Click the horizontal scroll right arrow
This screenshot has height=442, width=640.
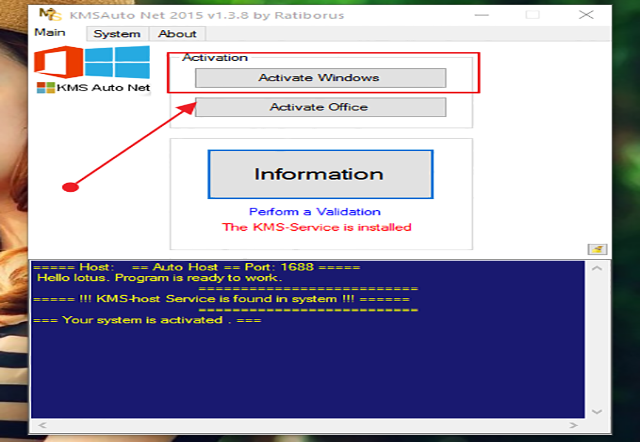coord(573,425)
